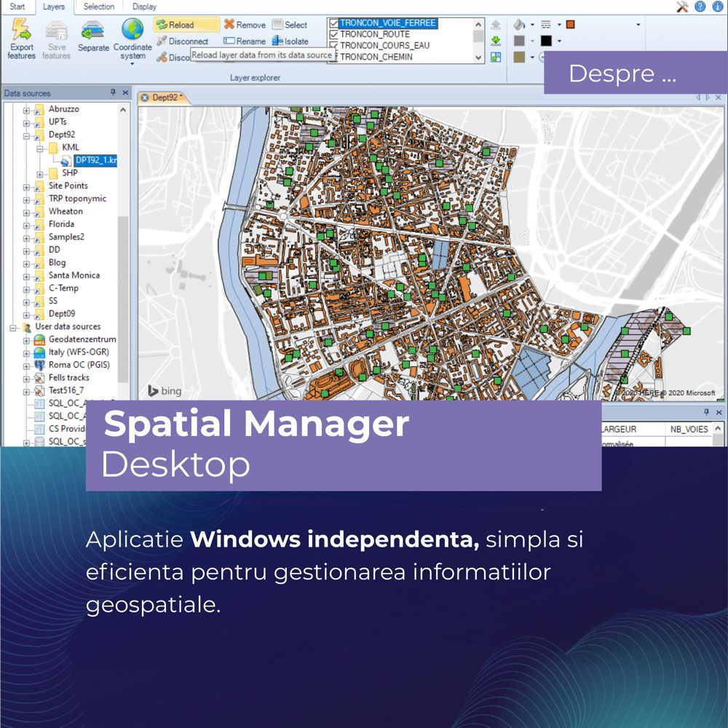Switch to the Selection ribbon tab
728x728 pixels.
click(98, 7)
